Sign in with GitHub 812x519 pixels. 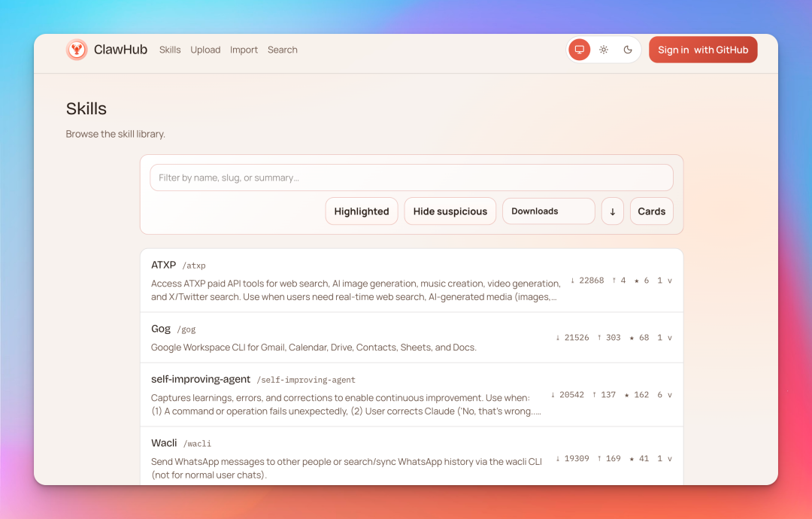pyautogui.click(x=703, y=49)
